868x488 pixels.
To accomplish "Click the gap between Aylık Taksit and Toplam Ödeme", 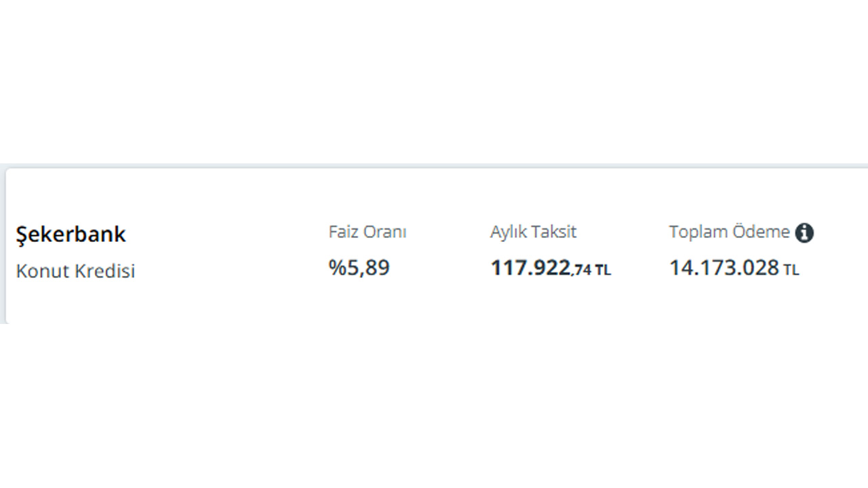I will (x=623, y=232).
